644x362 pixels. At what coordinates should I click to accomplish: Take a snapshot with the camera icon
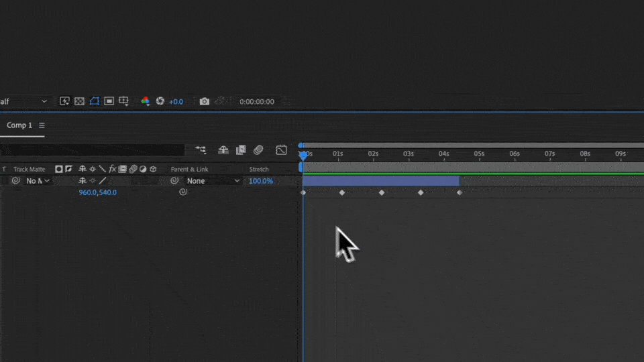click(x=205, y=101)
